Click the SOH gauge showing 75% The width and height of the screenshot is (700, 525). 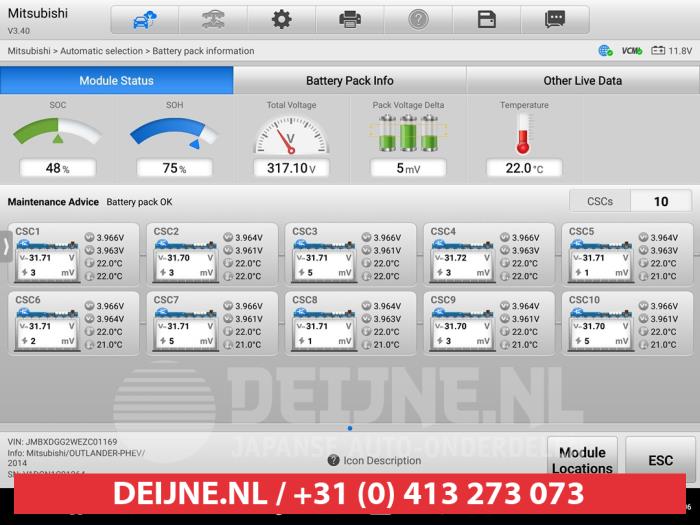(174, 132)
